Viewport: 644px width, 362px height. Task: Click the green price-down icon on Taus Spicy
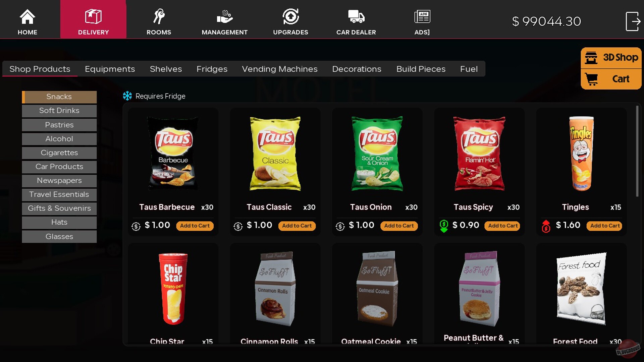coord(443,226)
